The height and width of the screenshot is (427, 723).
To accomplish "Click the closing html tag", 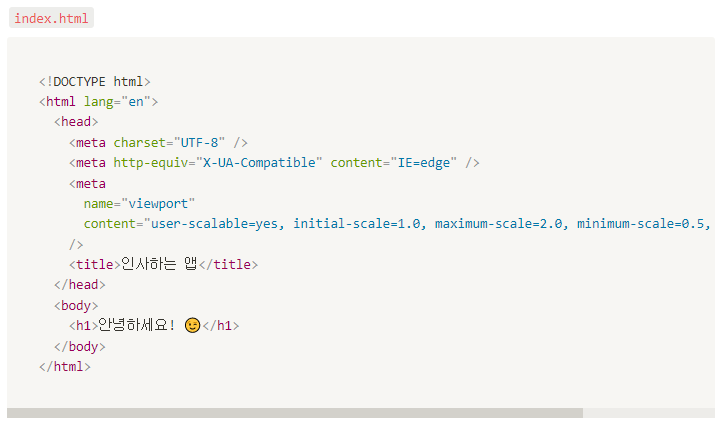I will [65, 367].
